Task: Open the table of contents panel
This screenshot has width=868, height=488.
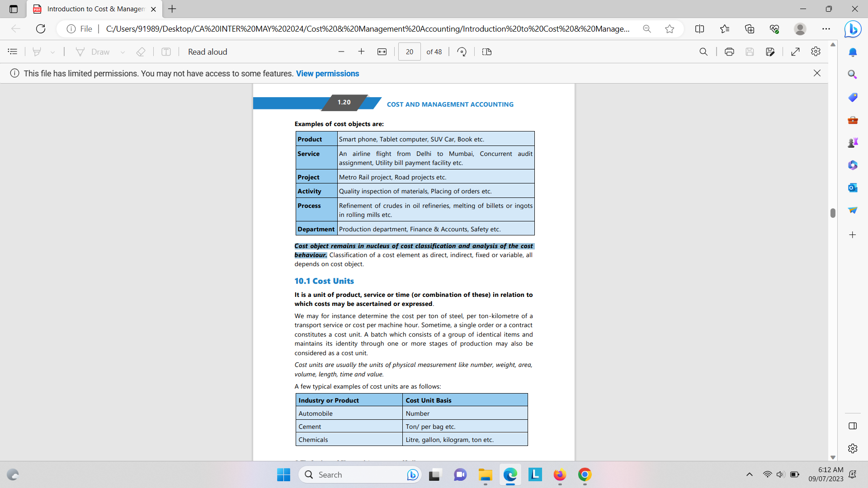Action: [x=13, y=52]
